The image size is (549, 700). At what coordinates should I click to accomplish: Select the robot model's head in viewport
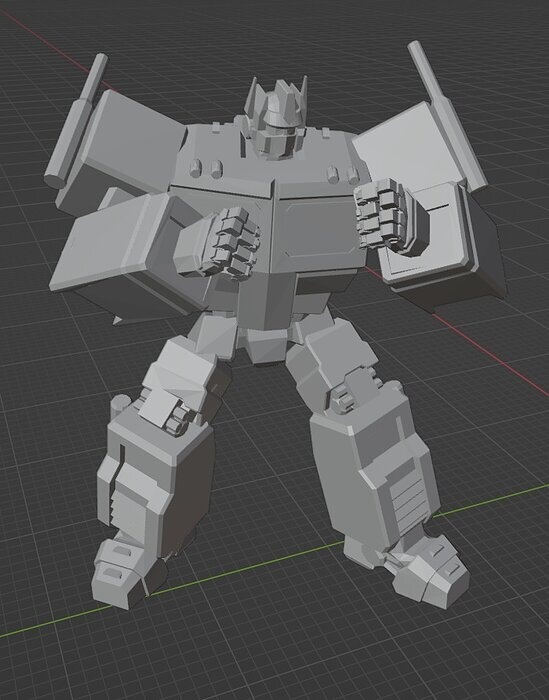tap(277, 118)
